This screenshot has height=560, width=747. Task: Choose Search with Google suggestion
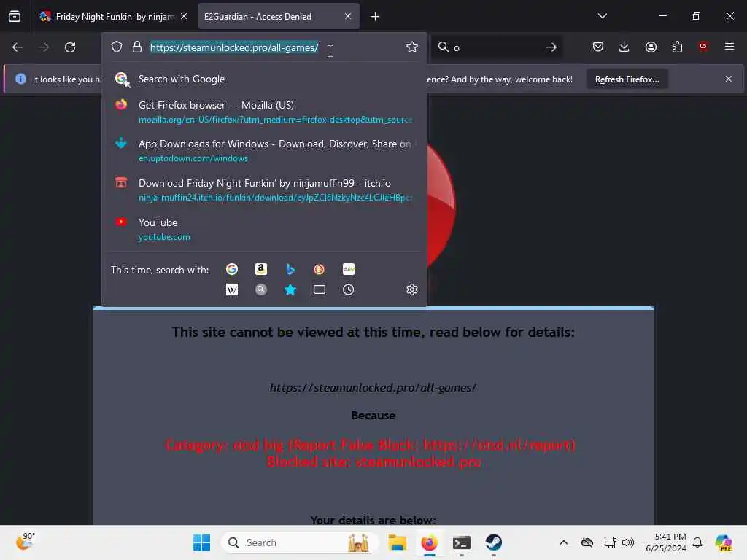pyautogui.click(x=264, y=79)
